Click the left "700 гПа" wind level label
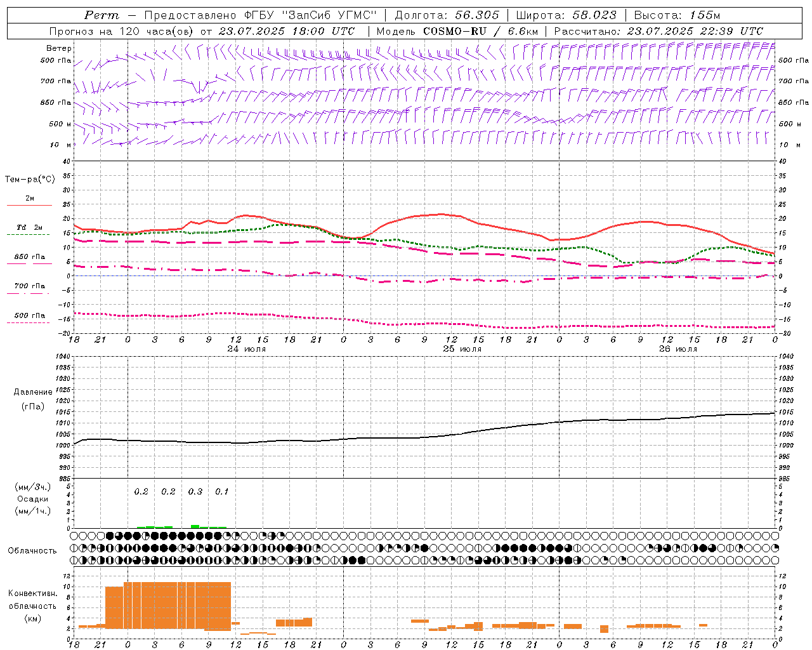This screenshot has height=650, width=812. click(56, 81)
